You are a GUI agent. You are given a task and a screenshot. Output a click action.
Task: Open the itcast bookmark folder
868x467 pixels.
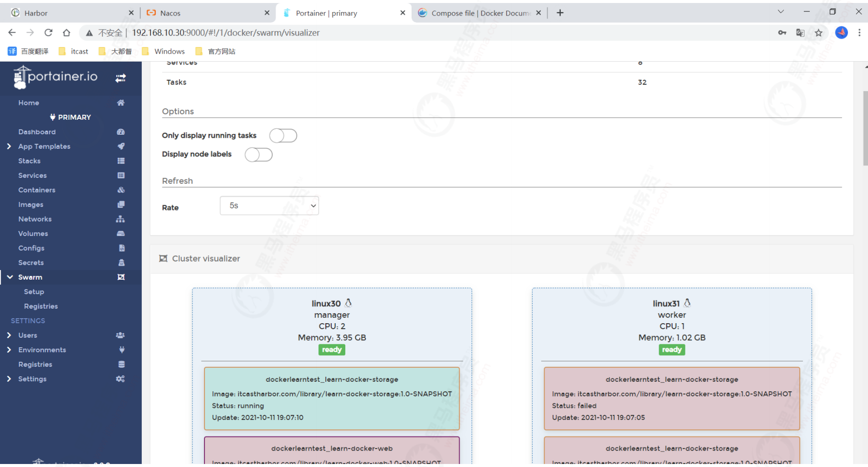point(73,51)
